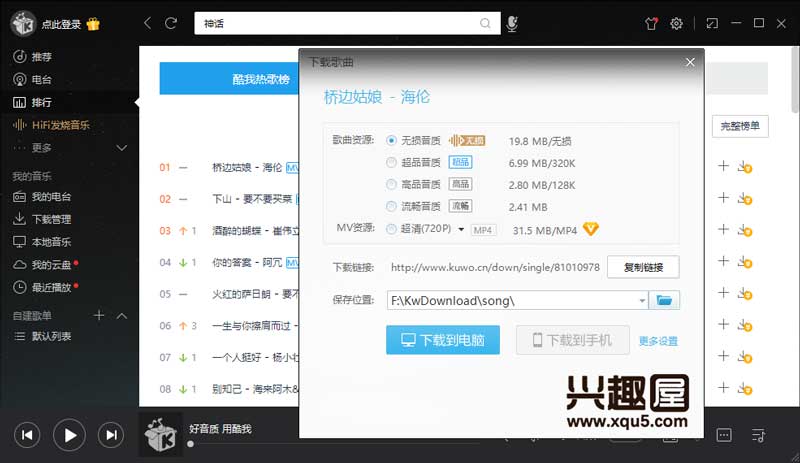
Task: Go back with the left arrow icon
Action: 147,23
